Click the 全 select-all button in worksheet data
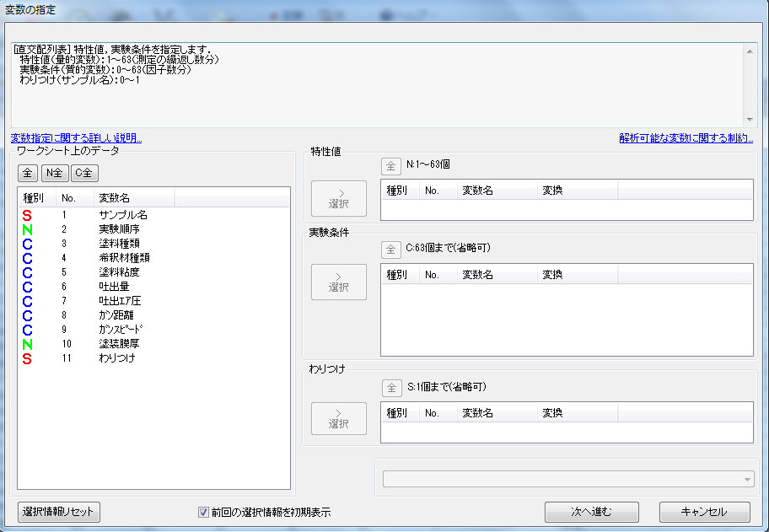Viewport: 769px width, 532px height. coord(28,173)
